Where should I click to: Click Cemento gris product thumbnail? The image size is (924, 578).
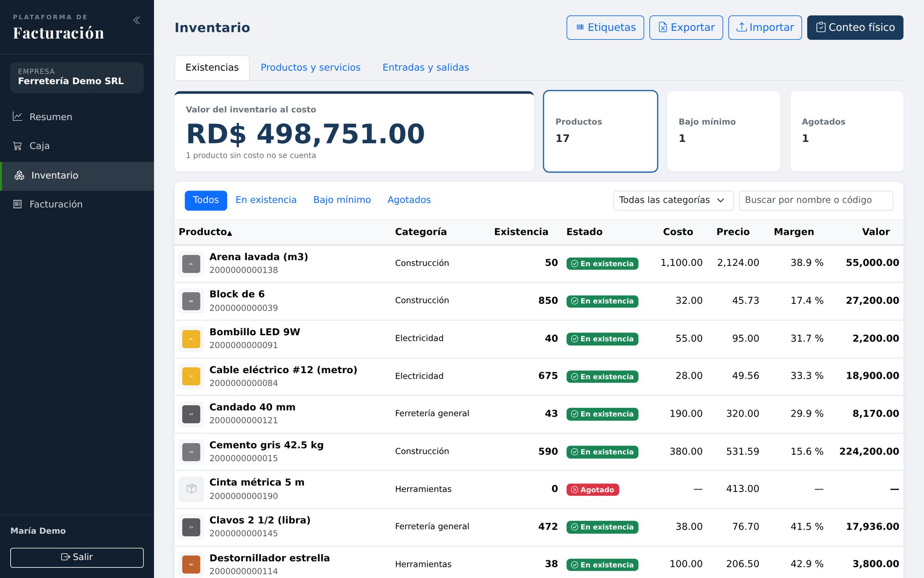click(x=191, y=452)
